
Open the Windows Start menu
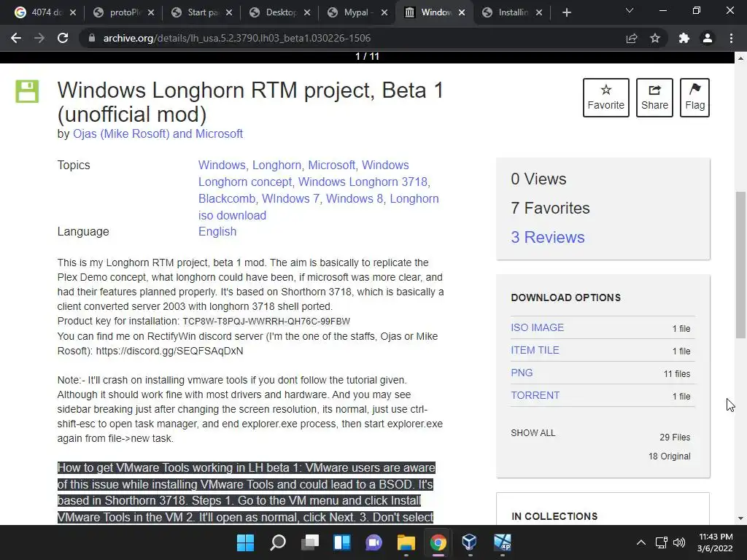pos(246,542)
